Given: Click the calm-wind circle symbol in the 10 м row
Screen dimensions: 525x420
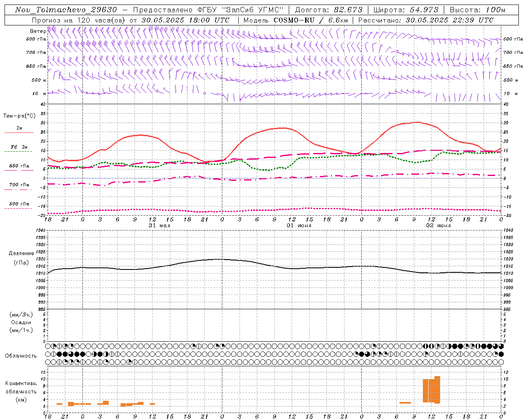Looking at the screenshot, I should [x=205, y=94].
